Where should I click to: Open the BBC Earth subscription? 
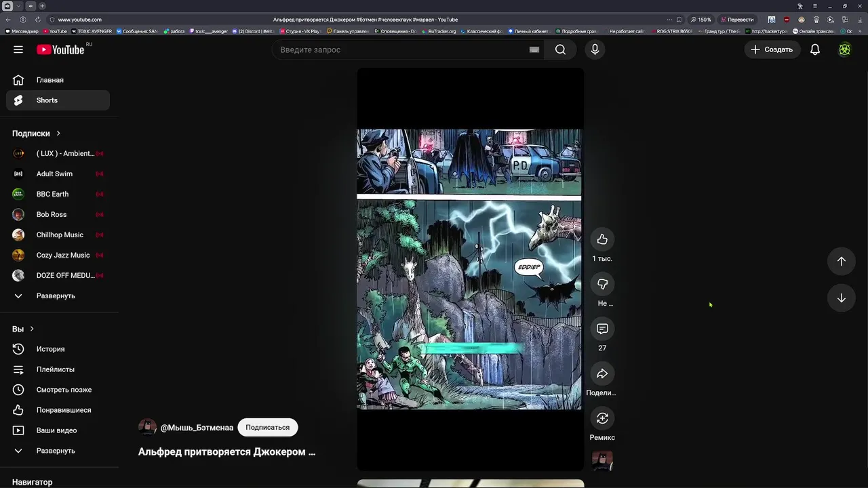[58, 195]
